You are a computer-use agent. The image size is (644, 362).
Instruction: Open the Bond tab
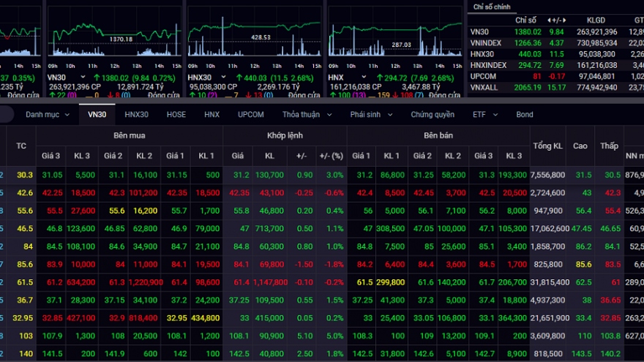525,115
